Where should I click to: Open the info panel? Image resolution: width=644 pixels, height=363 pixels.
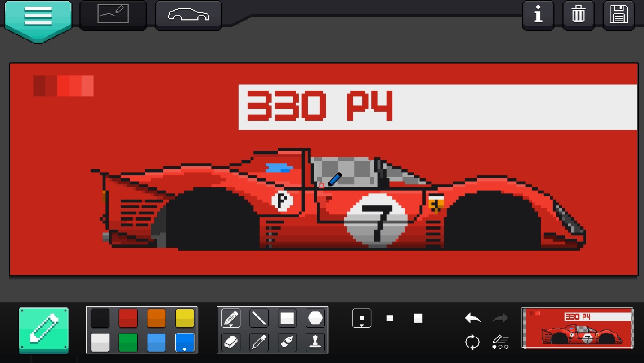(x=538, y=15)
